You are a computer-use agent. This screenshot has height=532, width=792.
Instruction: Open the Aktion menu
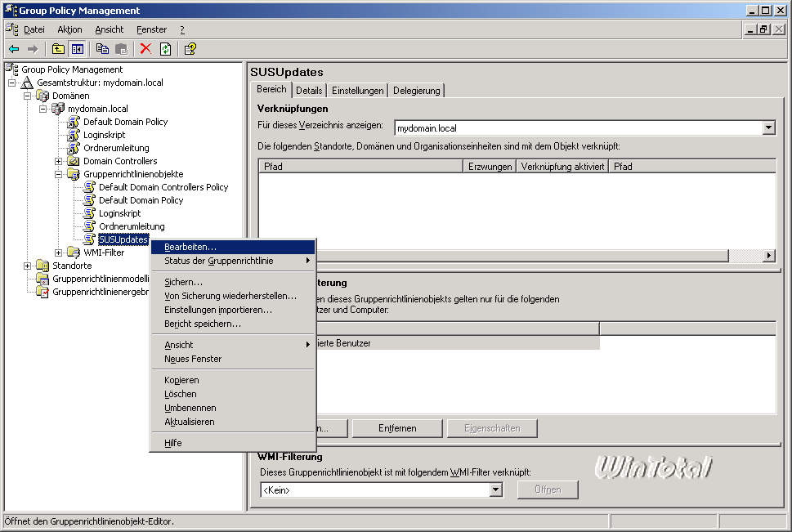point(69,29)
